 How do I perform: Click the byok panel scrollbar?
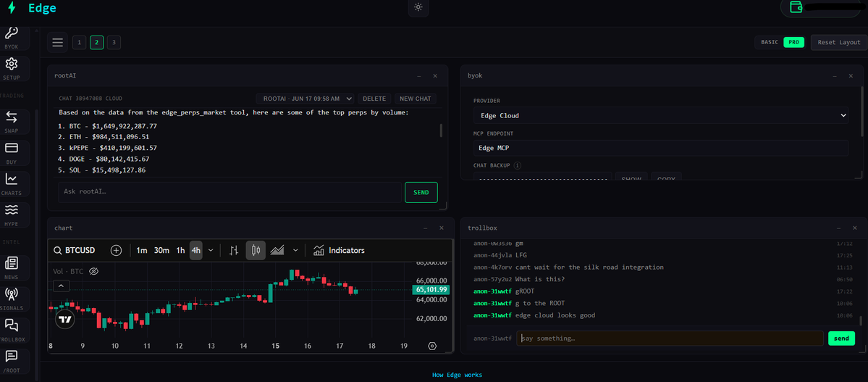pyautogui.click(x=862, y=111)
